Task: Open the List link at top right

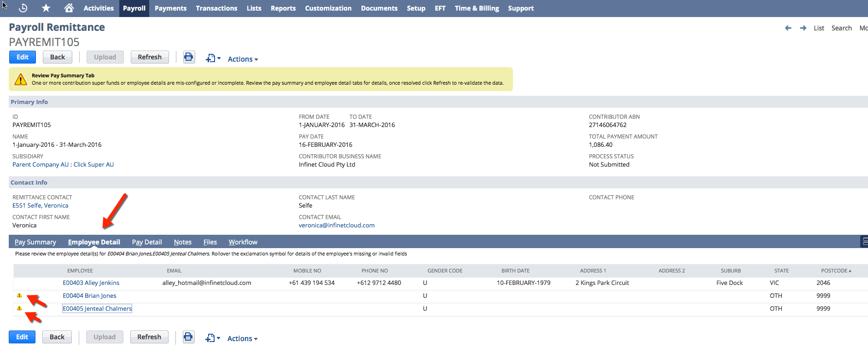Action: (x=819, y=28)
